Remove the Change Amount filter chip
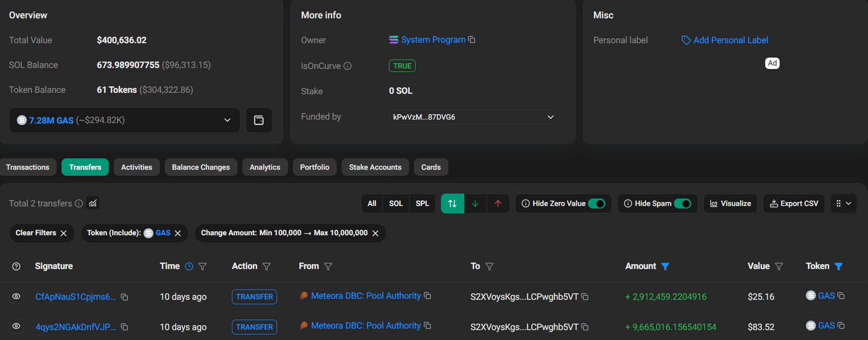Screen dimensions: 868x340 [x=375, y=233]
